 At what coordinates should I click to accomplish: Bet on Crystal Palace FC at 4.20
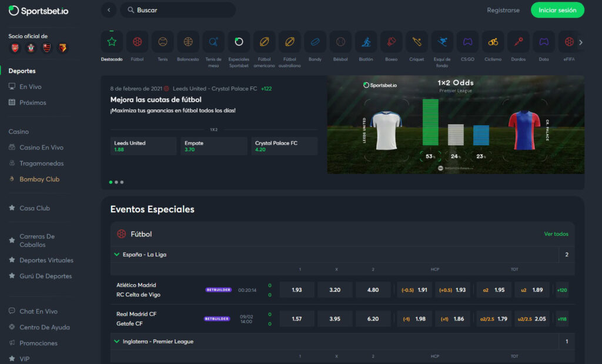click(x=285, y=146)
